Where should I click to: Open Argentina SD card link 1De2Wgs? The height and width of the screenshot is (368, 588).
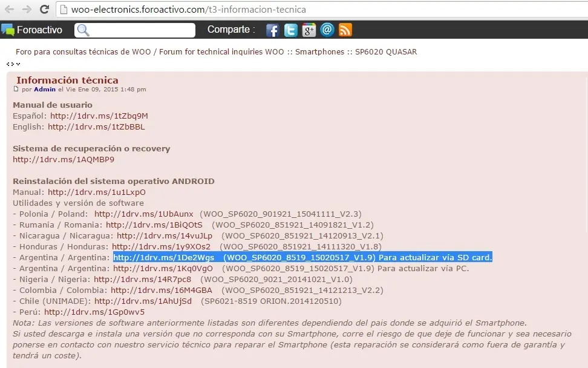point(163,257)
